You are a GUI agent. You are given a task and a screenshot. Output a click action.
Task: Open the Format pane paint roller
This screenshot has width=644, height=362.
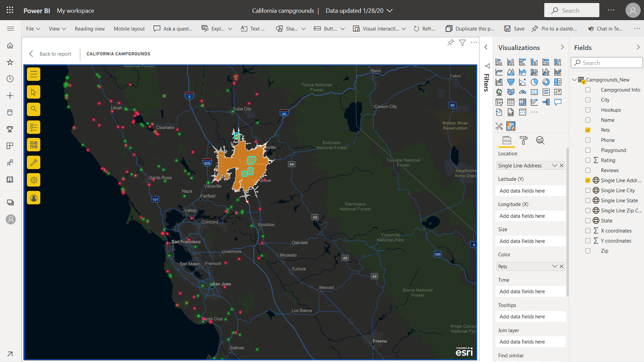click(523, 141)
